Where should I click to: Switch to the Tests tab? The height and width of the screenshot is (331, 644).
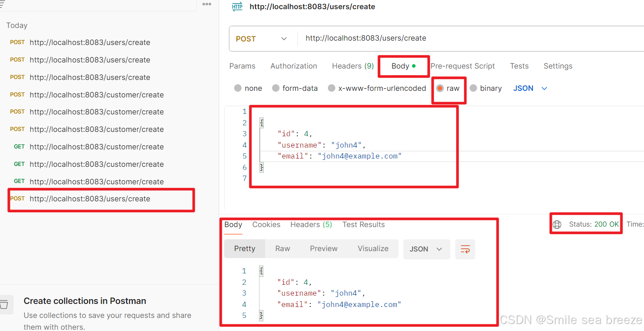(519, 66)
